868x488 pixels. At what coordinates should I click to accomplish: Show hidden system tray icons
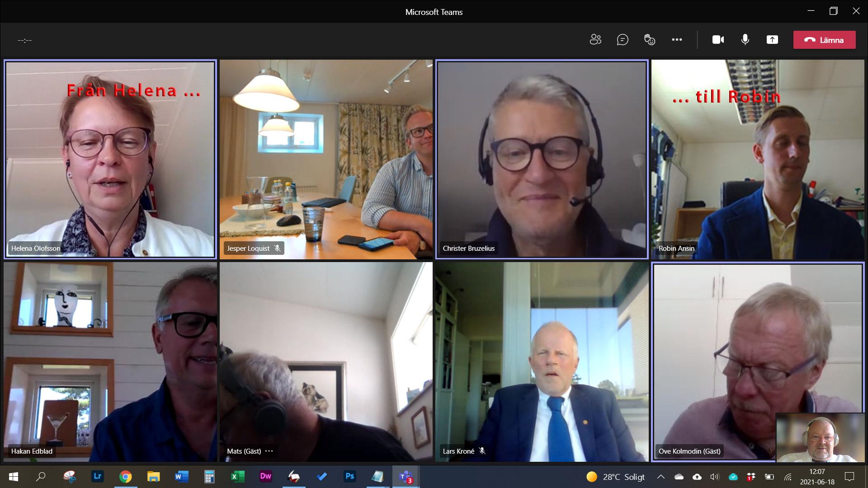coord(660,477)
